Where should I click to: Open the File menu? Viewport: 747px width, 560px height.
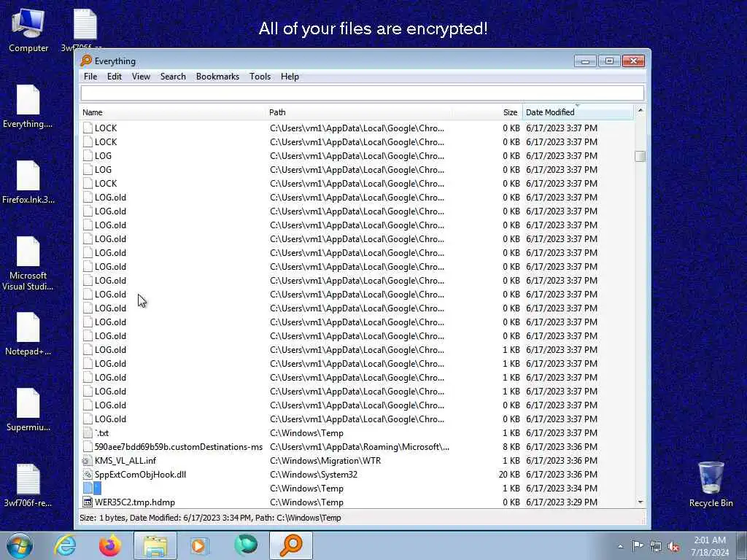tap(90, 77)
